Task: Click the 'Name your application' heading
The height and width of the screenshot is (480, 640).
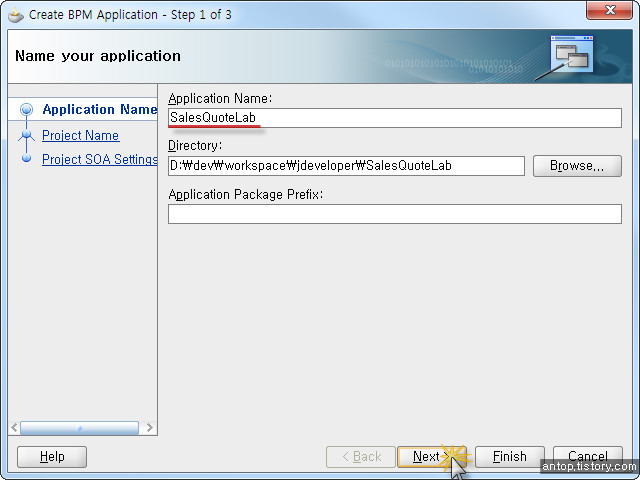Action: coord(98,56)
